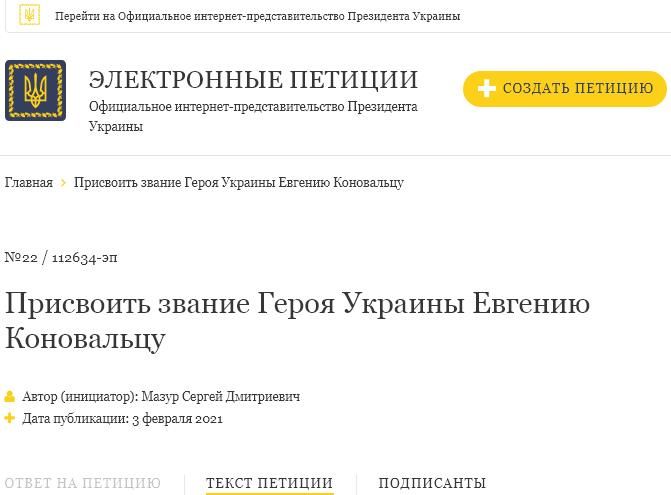Click the author person icon
671x495 pixels.
tap(11, 397)
